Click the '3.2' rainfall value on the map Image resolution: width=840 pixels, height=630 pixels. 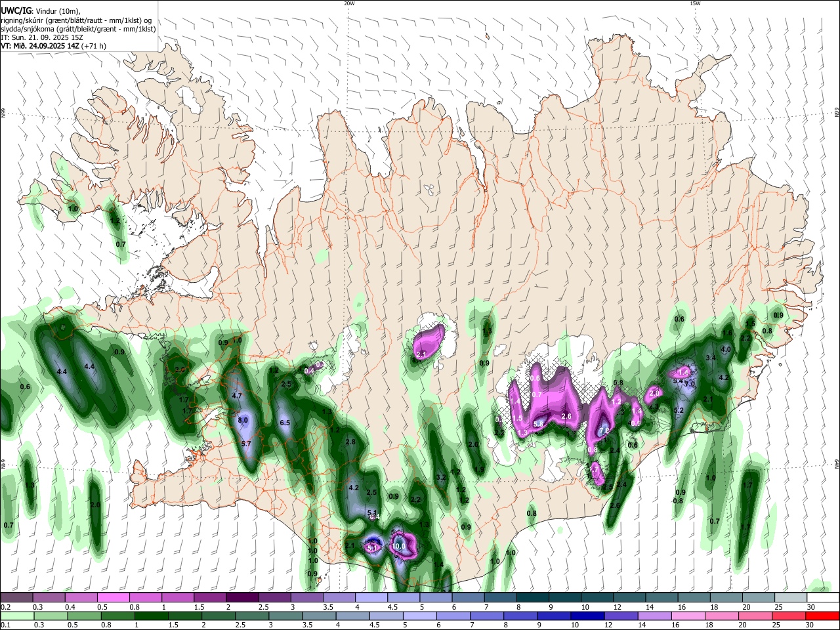pyautogui.click(x=441, y=477)
